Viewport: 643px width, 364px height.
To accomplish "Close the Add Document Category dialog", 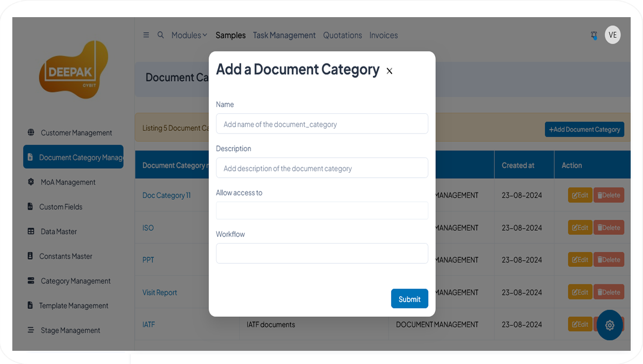I will (389, 70).
